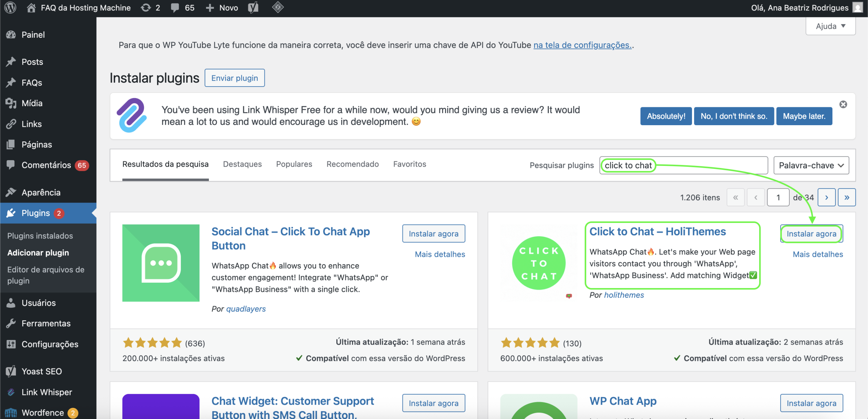Open the WP Chat App title

623,401
